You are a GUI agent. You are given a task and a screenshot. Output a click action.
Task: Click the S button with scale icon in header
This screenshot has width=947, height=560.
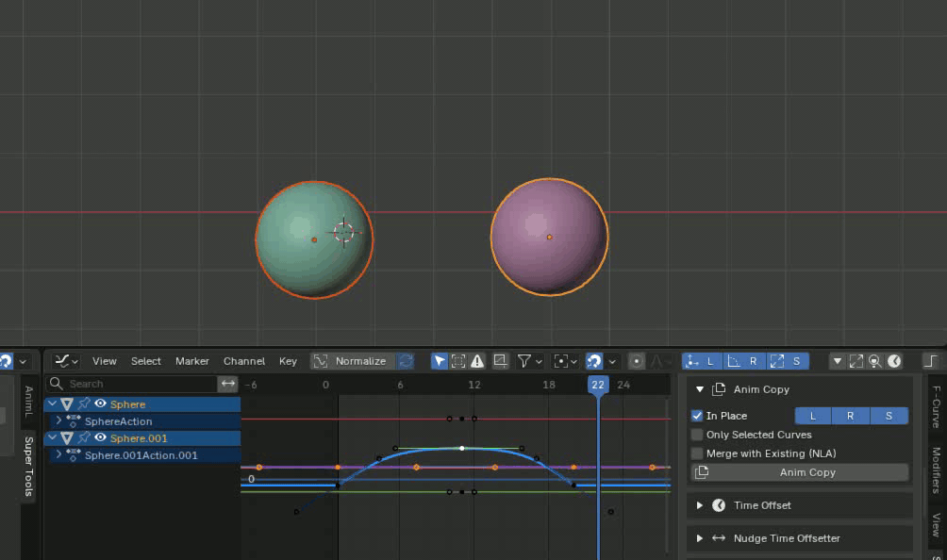(x=788, y=361)
